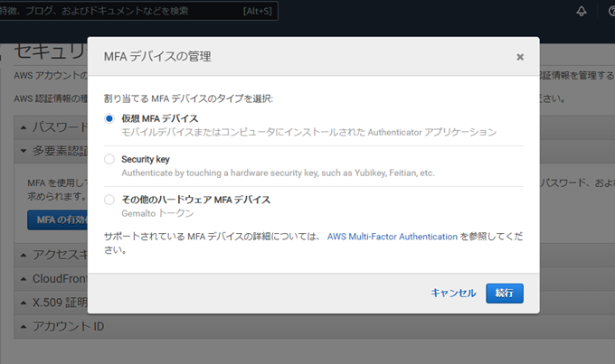The width and height of the screenshot is (615, 364).
Task: Choose the Security key radio option
Action: (109, 159)
